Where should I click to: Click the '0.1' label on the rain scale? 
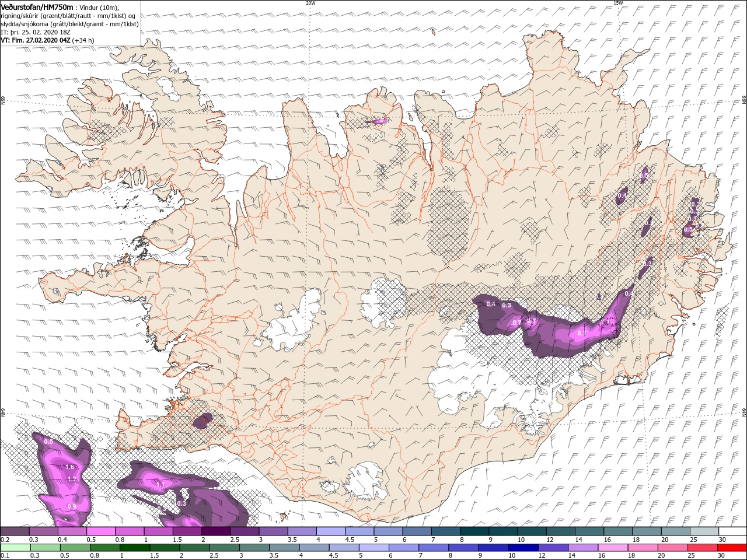pyautogui.click(x=5, y=556)
